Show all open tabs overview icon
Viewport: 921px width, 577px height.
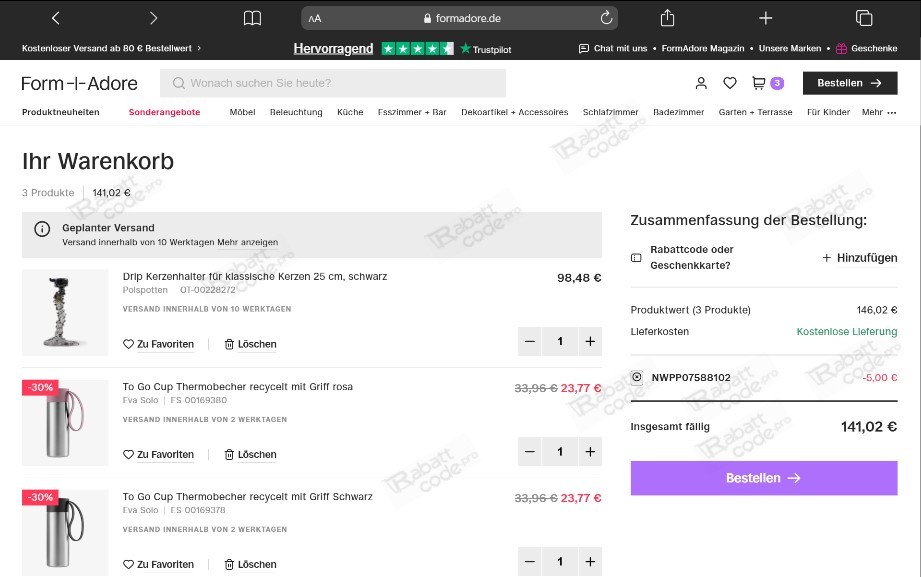(863, 18)
